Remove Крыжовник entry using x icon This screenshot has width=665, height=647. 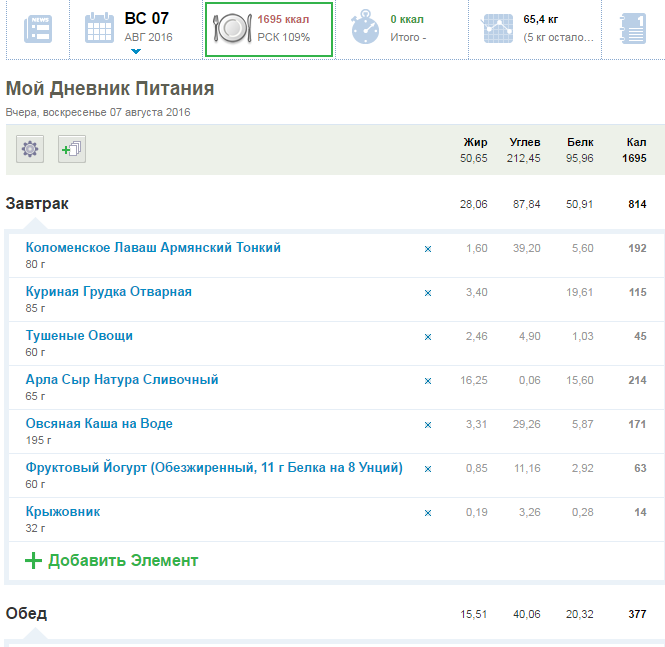(x=428, y=513)
